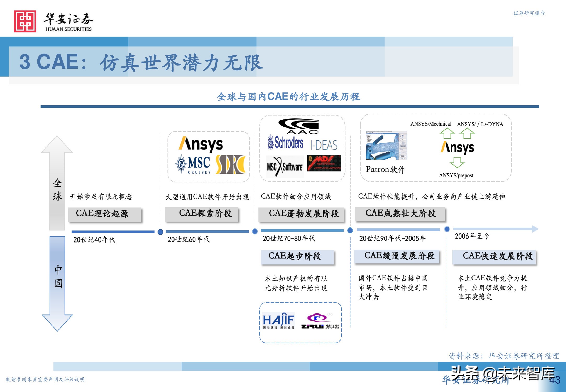Click HUAAN SECURITIES logo text
The width and height of the screenshot is (566, 392).
[68, 29]
